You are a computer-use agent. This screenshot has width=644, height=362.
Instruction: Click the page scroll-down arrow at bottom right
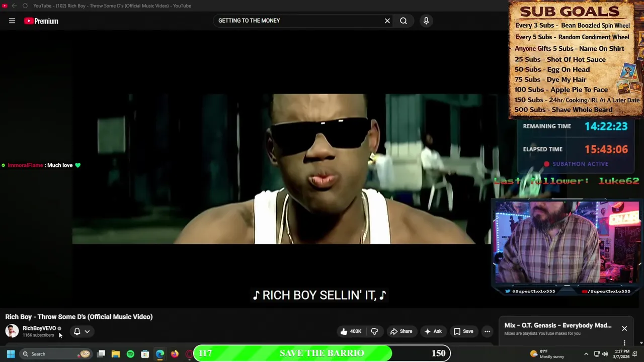click(x=641, y=343)
